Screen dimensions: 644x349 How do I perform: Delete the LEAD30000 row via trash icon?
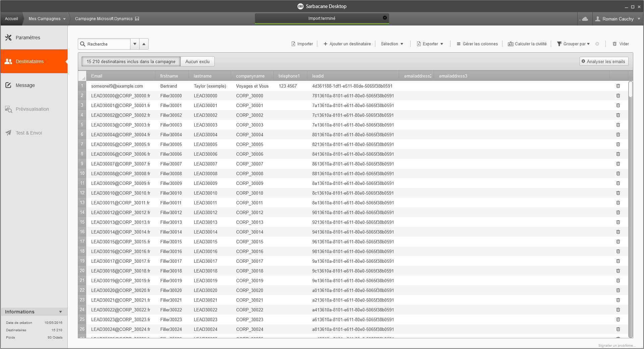pyautogui.click(x=618, y=96)
